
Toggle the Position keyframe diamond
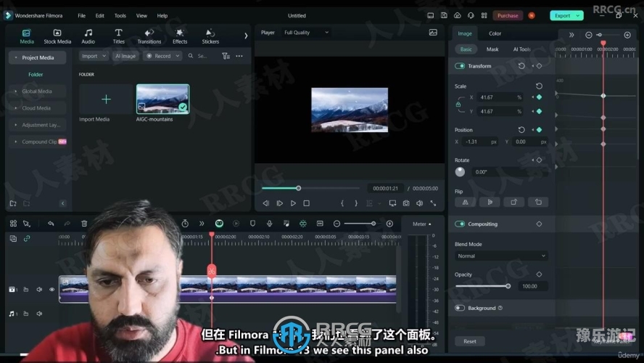point(539,129)
